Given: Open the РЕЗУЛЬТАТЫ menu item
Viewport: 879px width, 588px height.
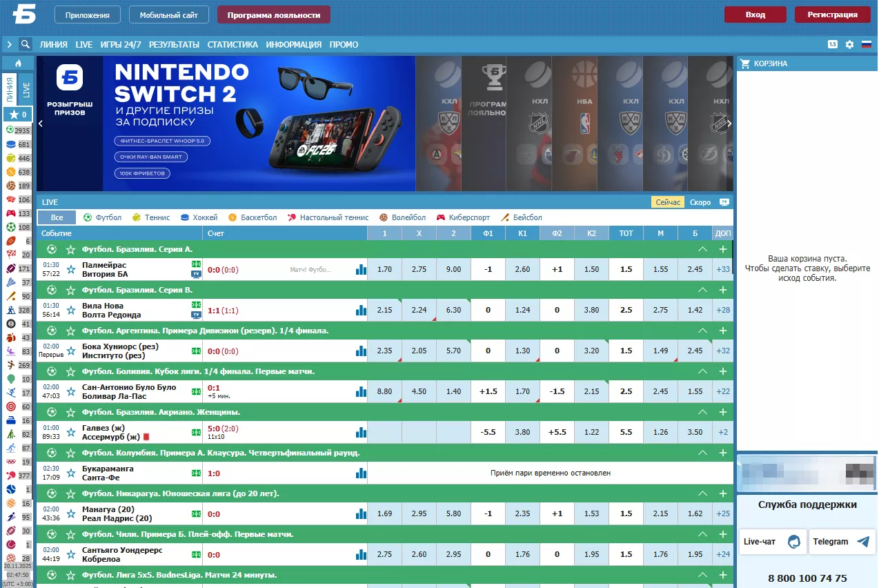Looking at the screenshot, I should [174, 44].
